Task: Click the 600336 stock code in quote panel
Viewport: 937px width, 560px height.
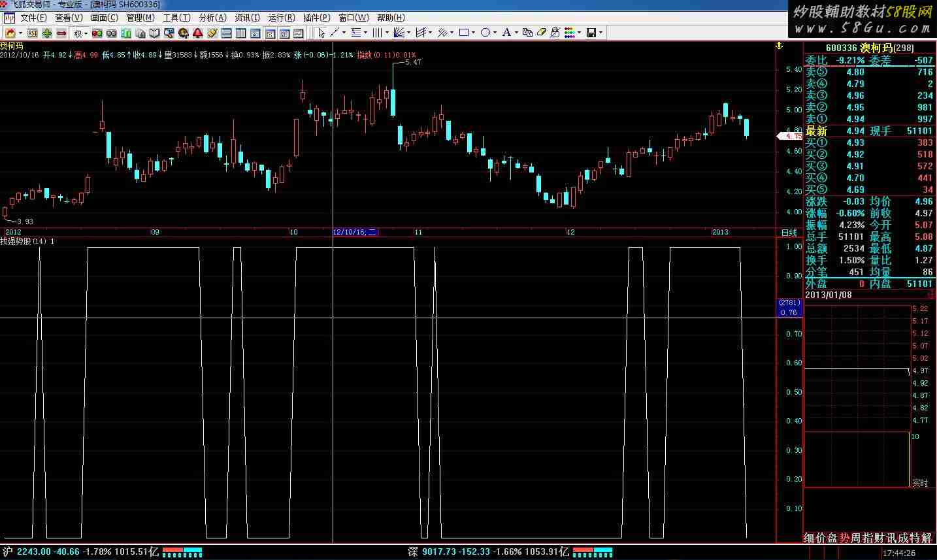Action: 841,48
